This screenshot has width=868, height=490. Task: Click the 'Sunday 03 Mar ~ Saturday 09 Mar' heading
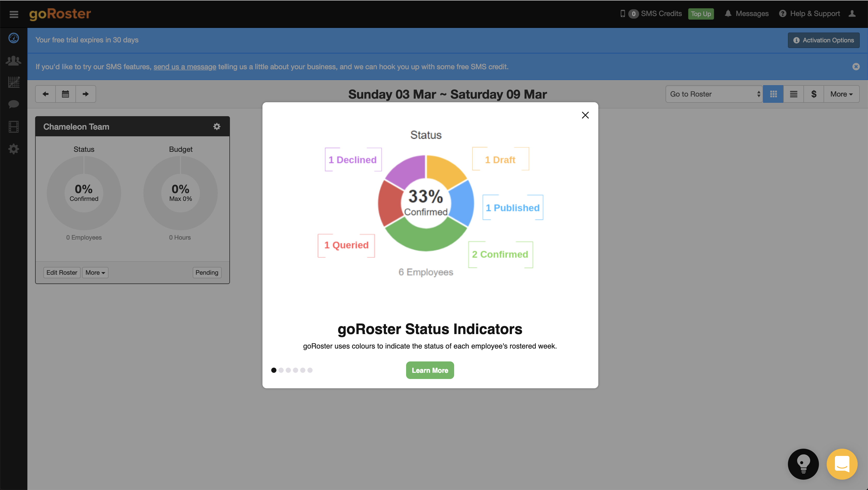click(x=447, y=94)
